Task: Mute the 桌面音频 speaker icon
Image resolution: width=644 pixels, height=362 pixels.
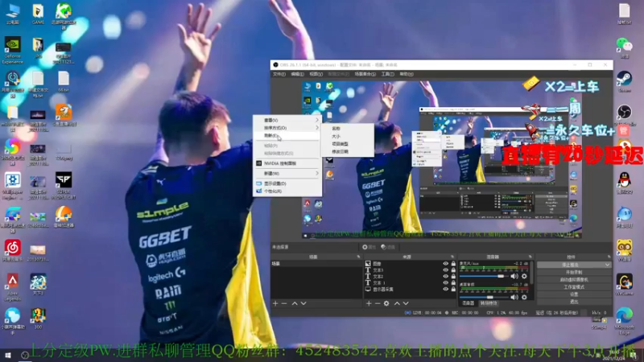Action: pyautogui.click(x=514, y=297)
